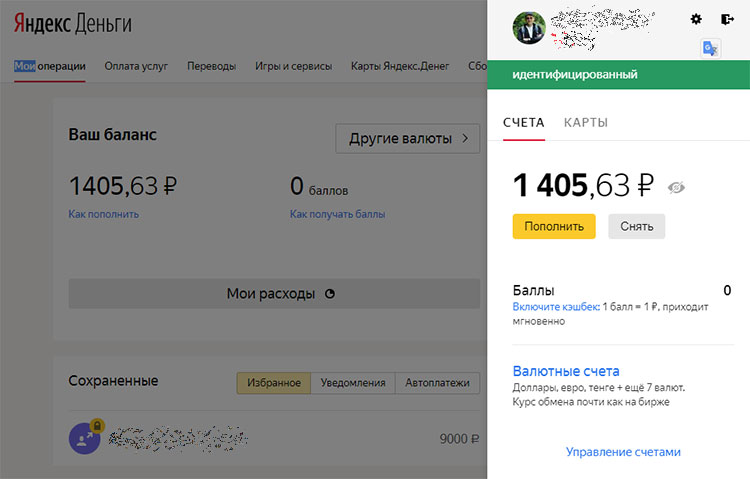Click the yellow Пополнить button
Viewport: 750px width, 479px height.
(x=554, y=226)
